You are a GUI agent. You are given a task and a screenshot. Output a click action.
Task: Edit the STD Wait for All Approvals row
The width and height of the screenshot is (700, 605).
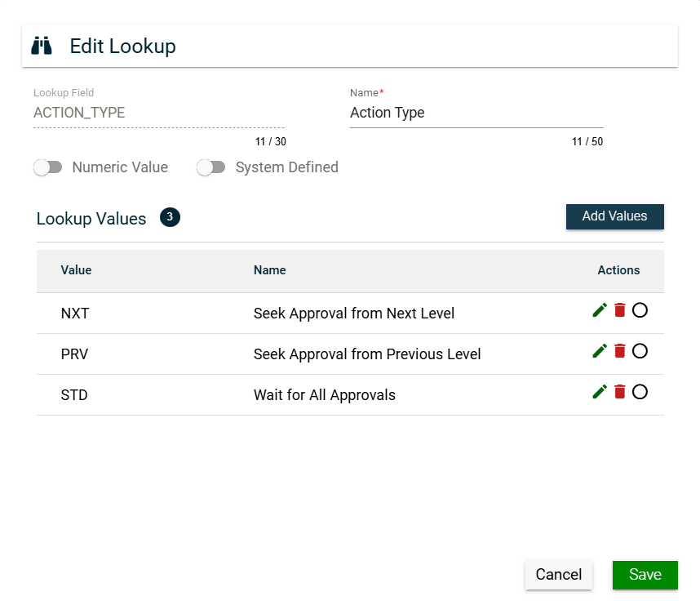pos(600,392)
